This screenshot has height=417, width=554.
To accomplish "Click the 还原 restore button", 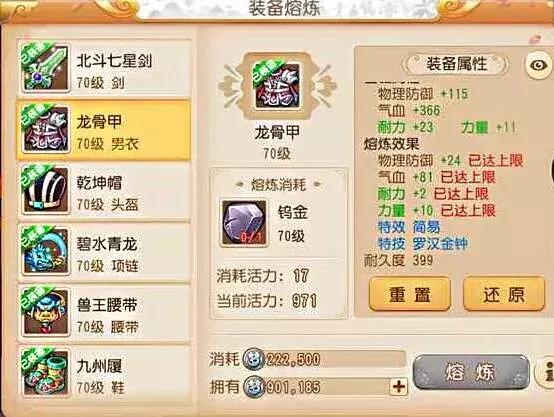I will point(504,294).
